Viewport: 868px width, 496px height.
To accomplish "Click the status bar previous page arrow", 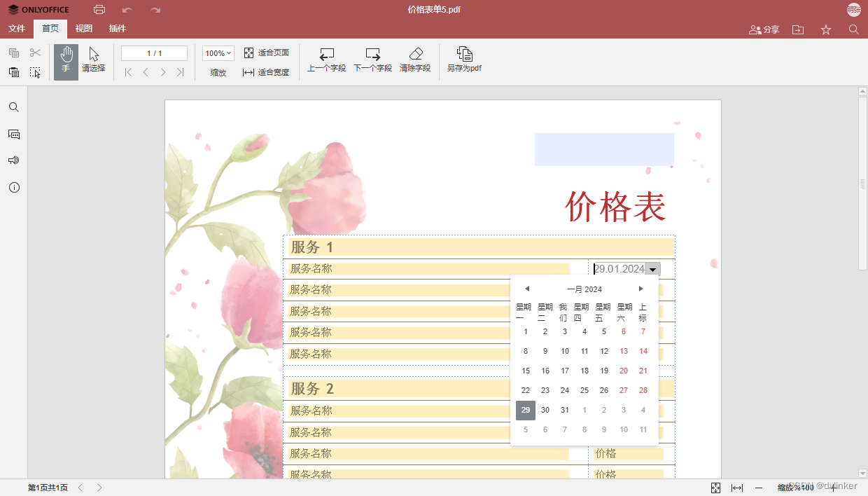I will [x=80, y=488].
